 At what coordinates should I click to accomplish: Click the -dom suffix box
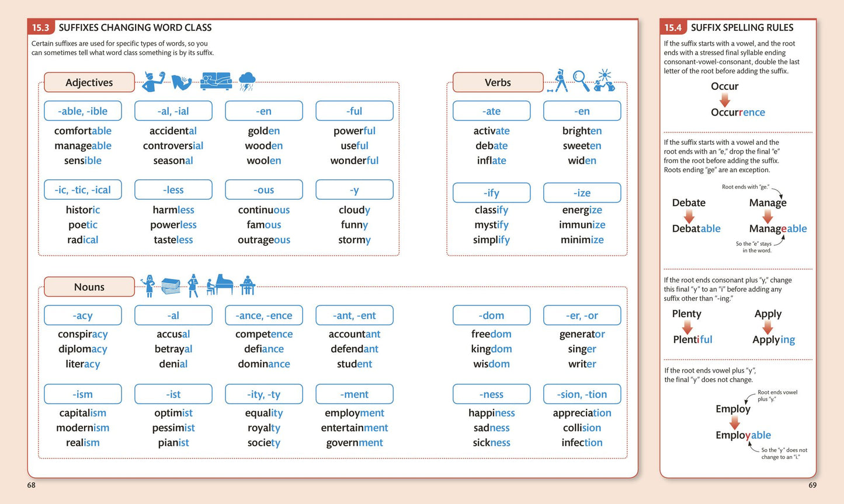point(492,315)
